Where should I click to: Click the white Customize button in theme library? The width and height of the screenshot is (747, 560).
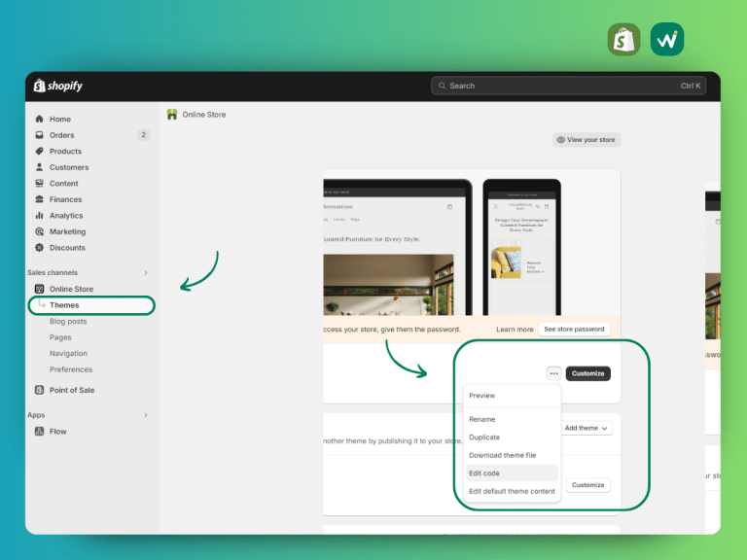[x=587, y=485]
